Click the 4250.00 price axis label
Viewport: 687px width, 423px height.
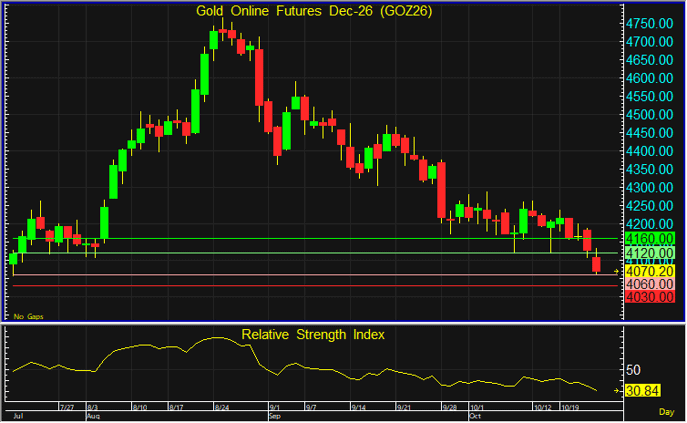pyautogui.click(x=649, y=206)
